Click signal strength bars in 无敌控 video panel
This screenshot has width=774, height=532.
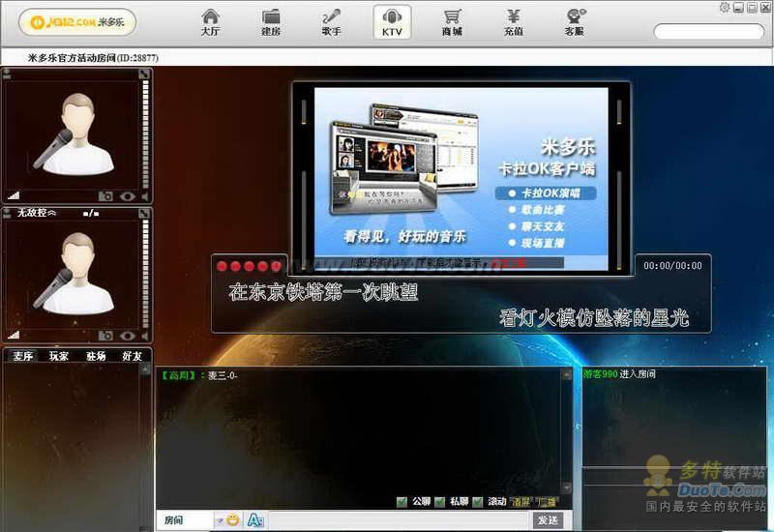[x=14, y=335]
